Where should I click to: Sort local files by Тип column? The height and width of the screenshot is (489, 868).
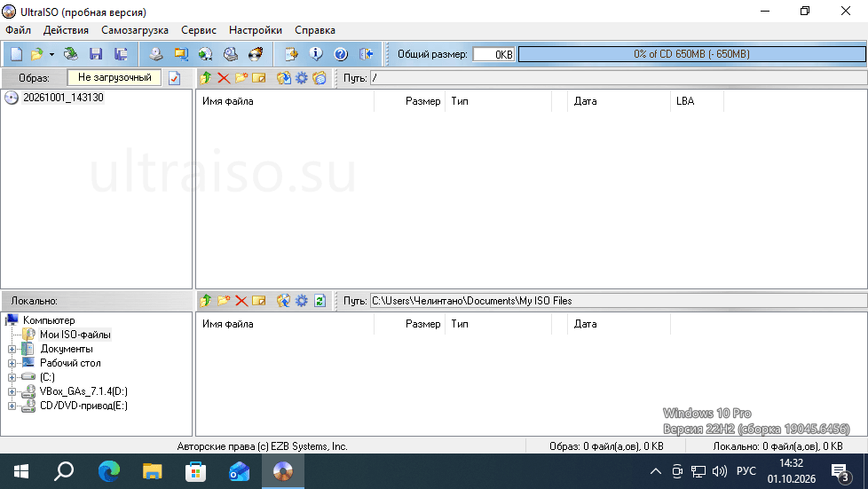point(499,324)
